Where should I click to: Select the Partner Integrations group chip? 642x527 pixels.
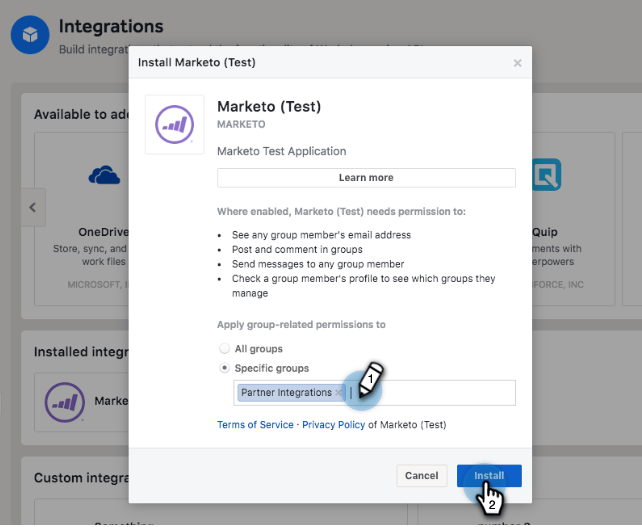286,393
